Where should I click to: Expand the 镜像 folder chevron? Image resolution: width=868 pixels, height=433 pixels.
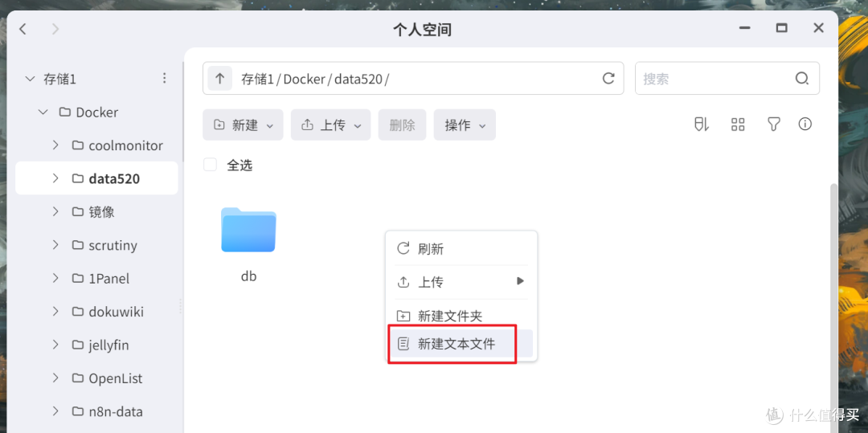(55, 212)
